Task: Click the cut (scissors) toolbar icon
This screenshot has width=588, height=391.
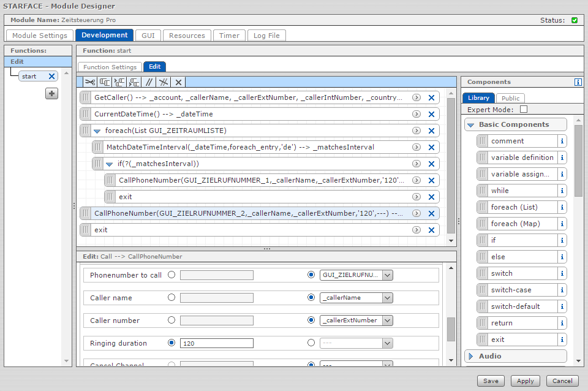Action: click(90, 82)
